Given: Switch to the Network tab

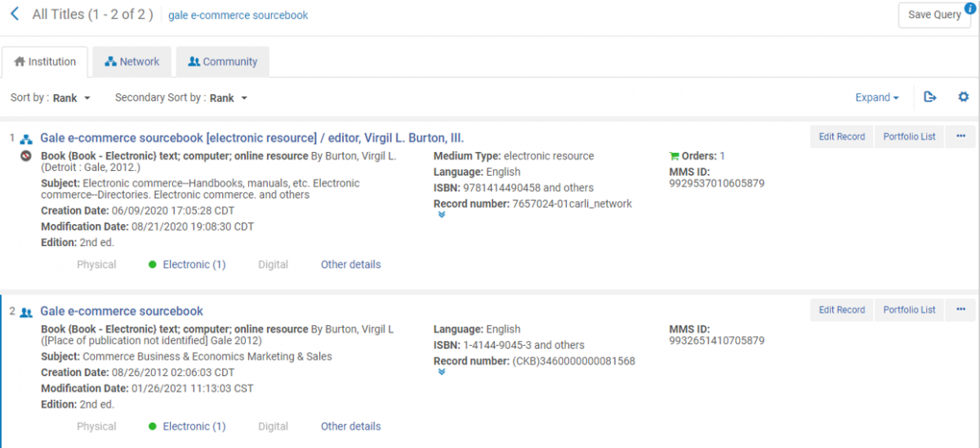Looking at the screenshot, I should point(132,61).
